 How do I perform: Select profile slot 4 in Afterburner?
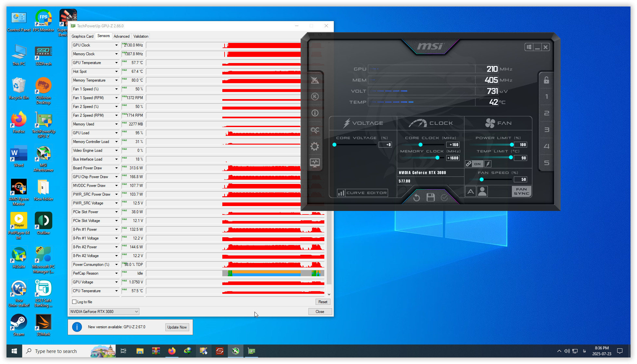coord(546,146)
